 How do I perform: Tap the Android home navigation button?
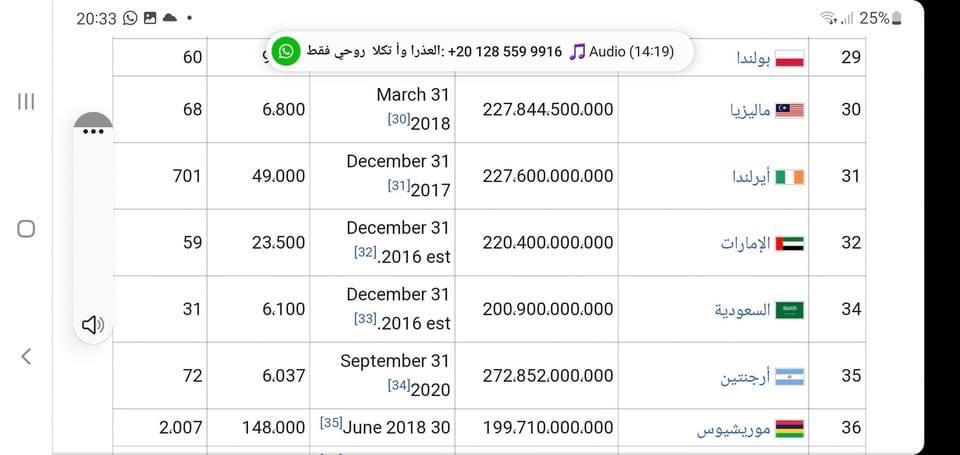(26, 229)
